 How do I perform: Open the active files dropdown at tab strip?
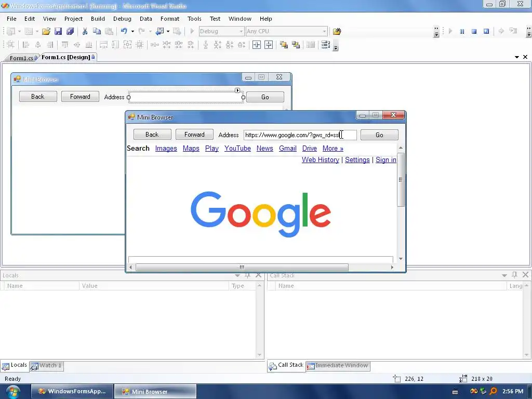pos(517,57)
